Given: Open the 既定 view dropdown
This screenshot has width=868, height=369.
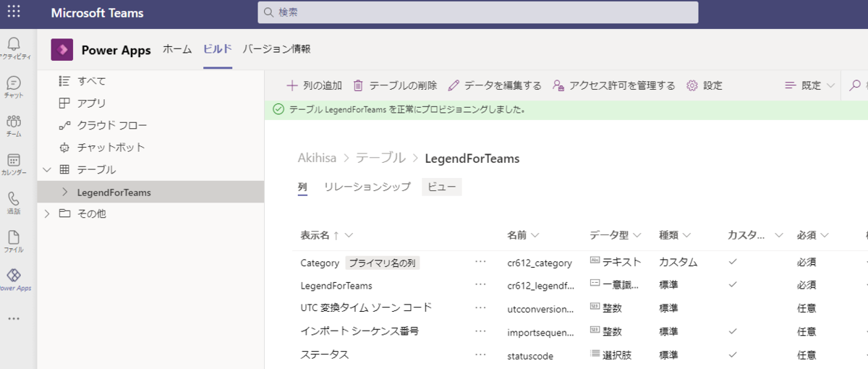Looking at the screenshot, I should [809, 85].
